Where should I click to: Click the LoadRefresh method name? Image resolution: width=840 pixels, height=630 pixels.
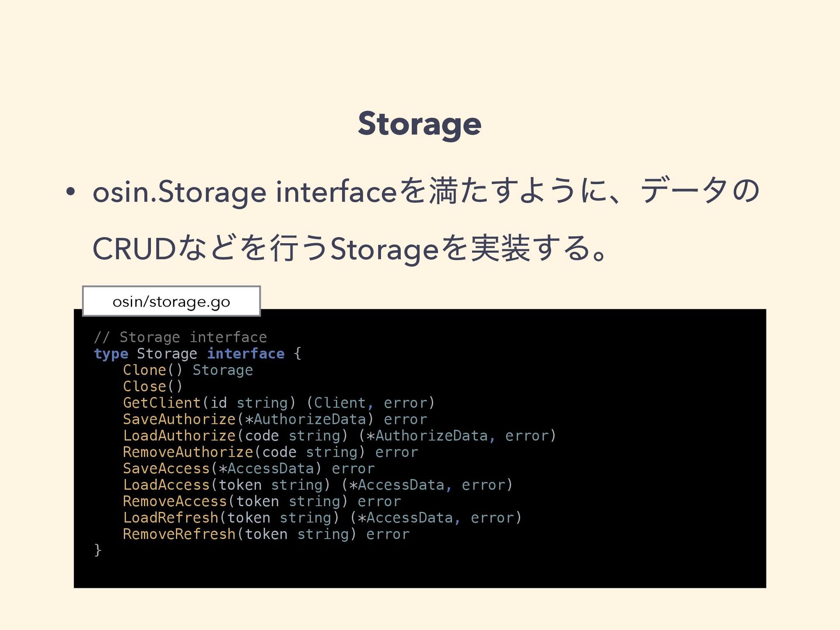[x=171, y=518]
